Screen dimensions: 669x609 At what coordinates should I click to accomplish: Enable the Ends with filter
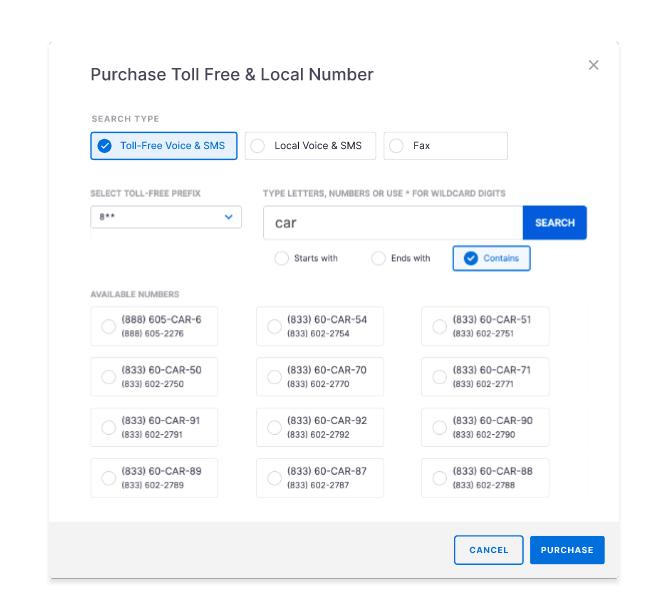401,258
